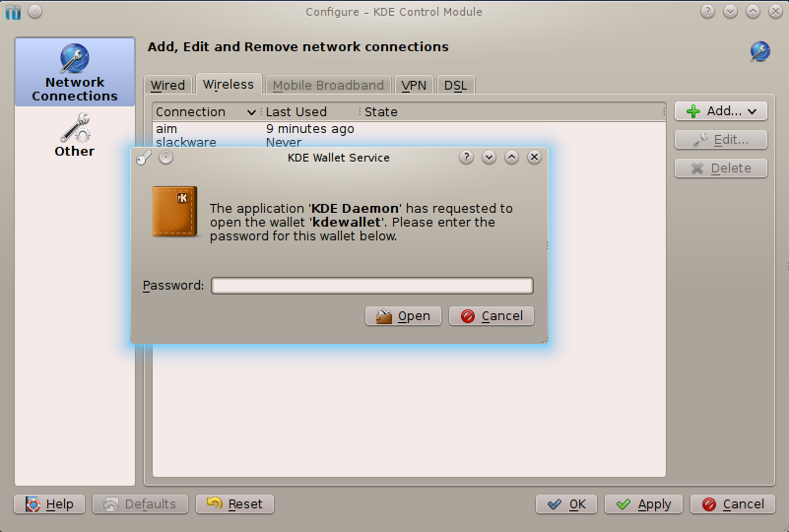The image size is (789, 532).
Task: Cancel the KDE Wallet password prompt
Action: tap(492, 316)
